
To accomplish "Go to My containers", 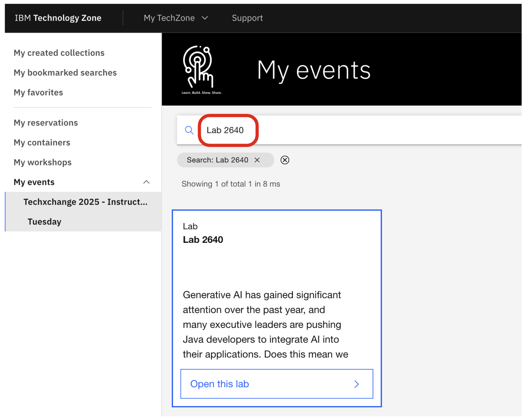I will pos(42,143).
